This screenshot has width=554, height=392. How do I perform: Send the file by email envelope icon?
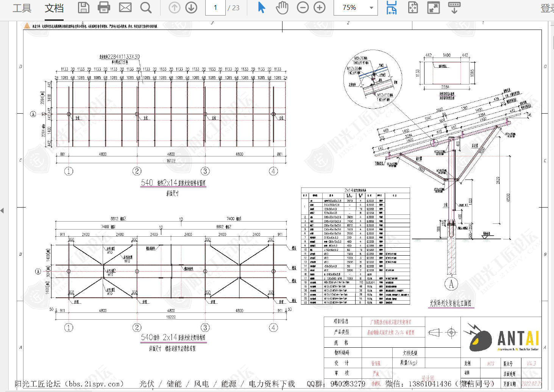point(125,8)
